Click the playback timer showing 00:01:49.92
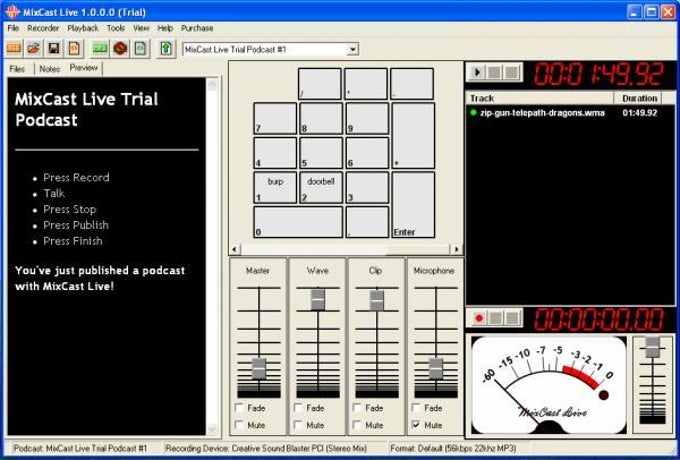Viewport: 680px width, 460px height. coord(598,74)
